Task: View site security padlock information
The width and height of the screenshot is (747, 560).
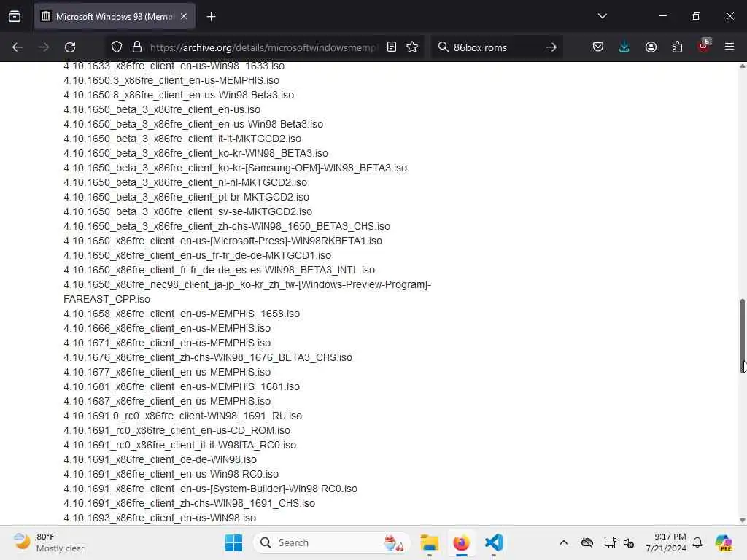Action: pyautogui.click(x=137, y=47)
